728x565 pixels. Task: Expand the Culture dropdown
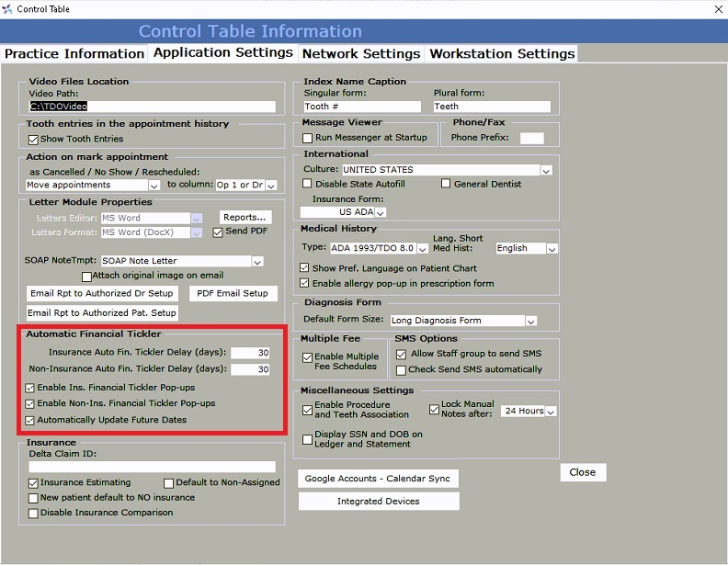546,170
